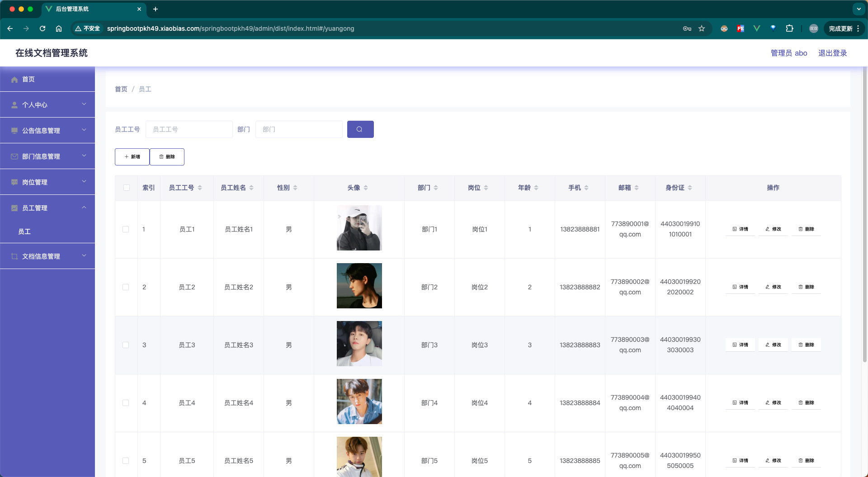Sort table by 岗位 column sort icon
The width and height of the screenshot is (868, 477).
(x=486, y=188)
